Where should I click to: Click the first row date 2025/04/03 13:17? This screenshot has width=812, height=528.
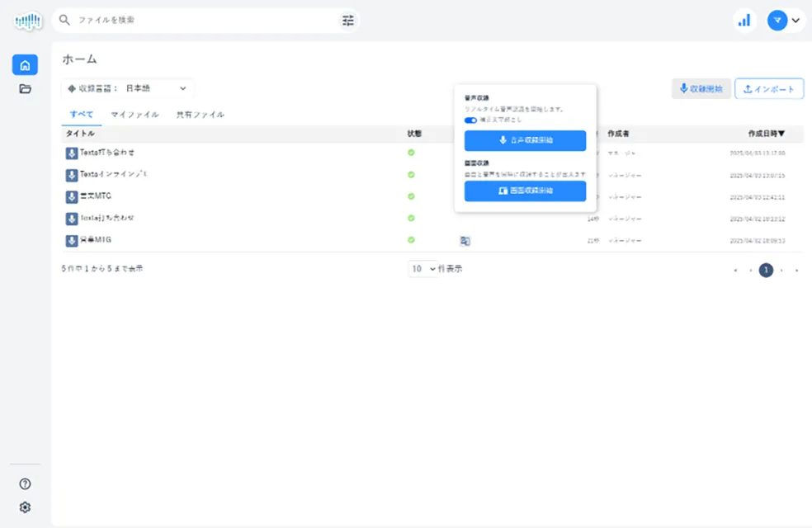tap(757, 153)
